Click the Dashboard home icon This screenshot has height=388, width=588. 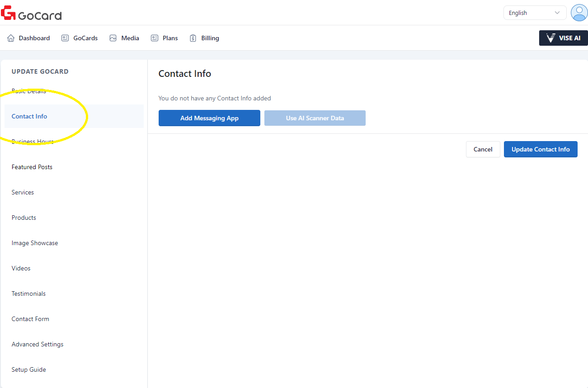point(11,38)
